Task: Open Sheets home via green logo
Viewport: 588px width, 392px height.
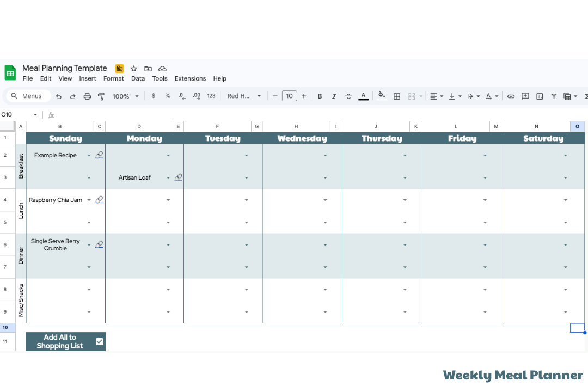Action: point(10,73)
